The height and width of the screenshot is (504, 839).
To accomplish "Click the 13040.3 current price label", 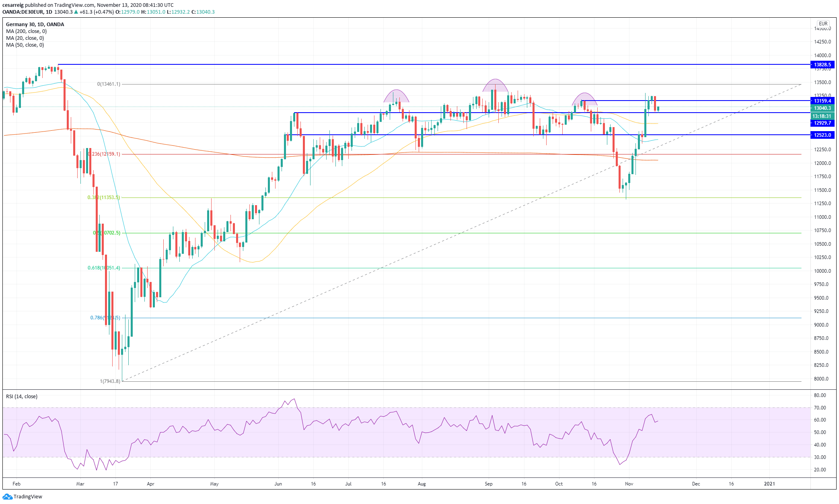I will [x=823, y=108].
